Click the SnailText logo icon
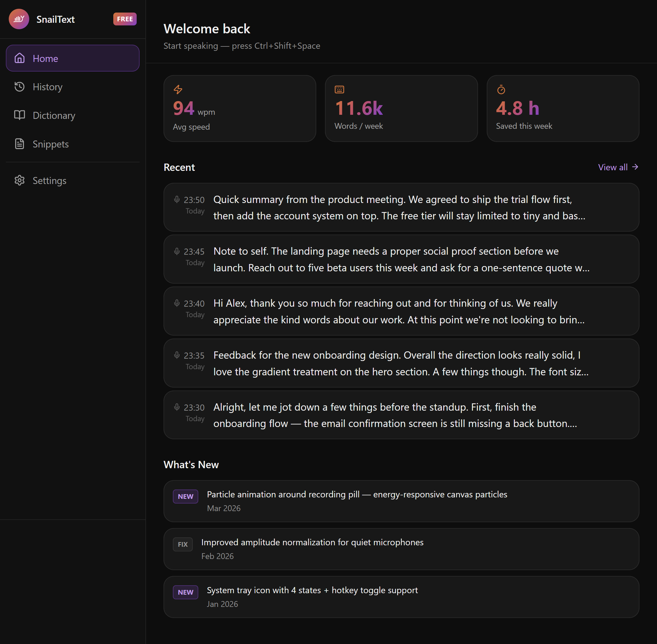Image resolution: width=657 pixels, height=644 pixels. click(19, 19)
